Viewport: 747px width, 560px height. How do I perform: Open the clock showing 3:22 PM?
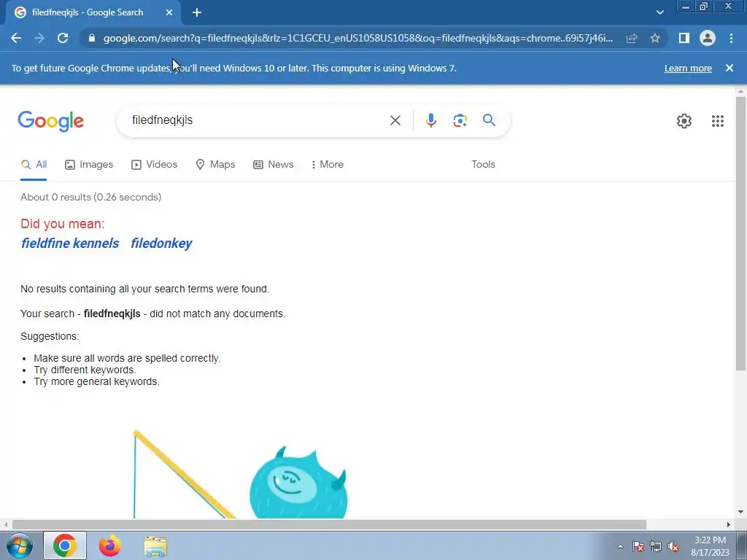710,546
